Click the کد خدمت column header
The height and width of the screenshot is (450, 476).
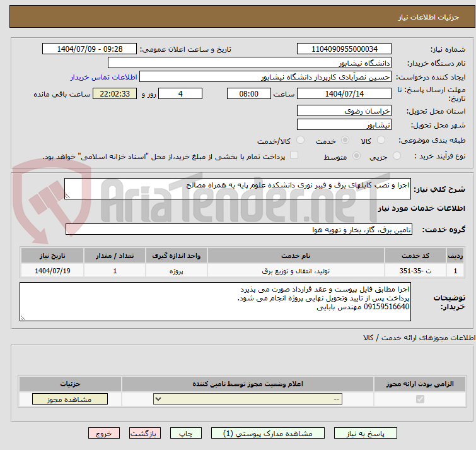(x=415, y=256)
